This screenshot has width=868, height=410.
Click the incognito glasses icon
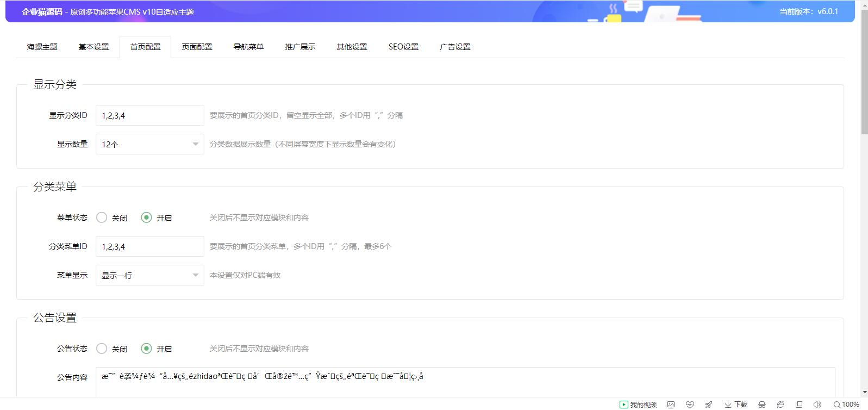coord(762,405)
